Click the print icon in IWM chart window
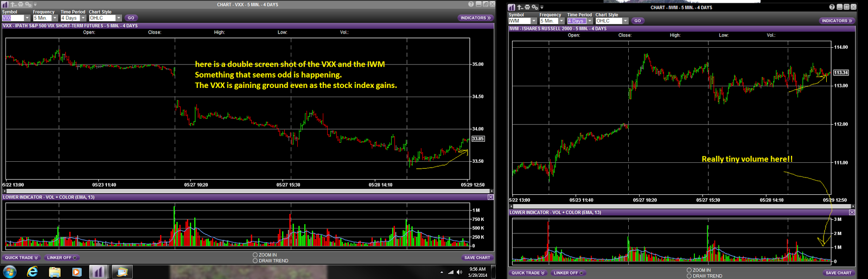The image size is (868, 279). 527,7
